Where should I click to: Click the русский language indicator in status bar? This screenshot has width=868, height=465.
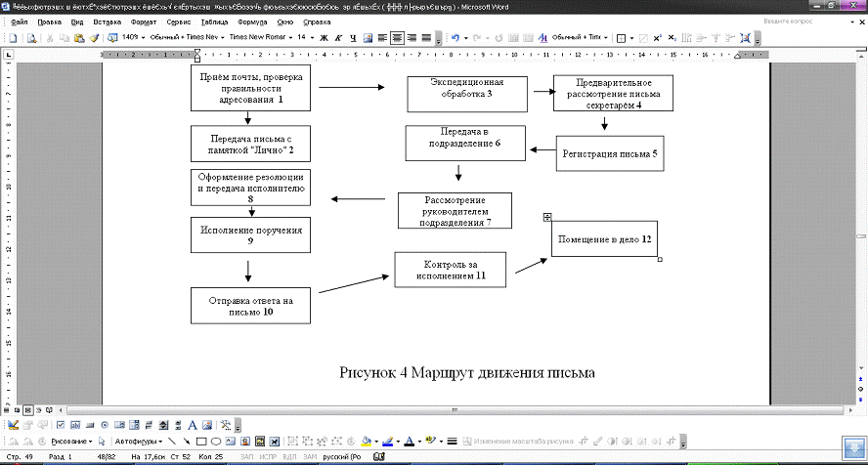(x=346, y=456)
